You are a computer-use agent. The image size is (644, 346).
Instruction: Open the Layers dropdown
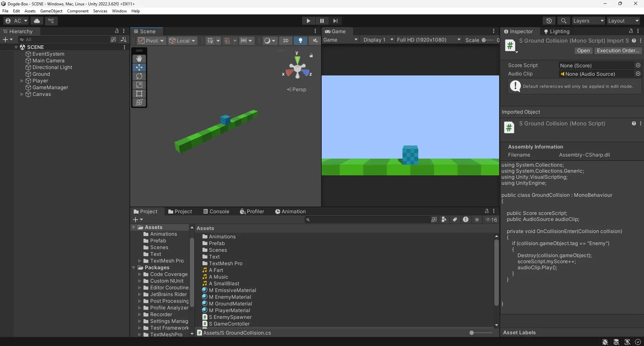click(588, 21)
